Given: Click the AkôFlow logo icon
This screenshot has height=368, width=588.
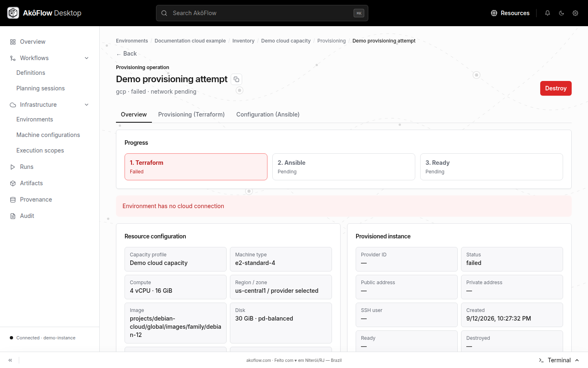Looking at the screenshot, I should coord(13,13).
